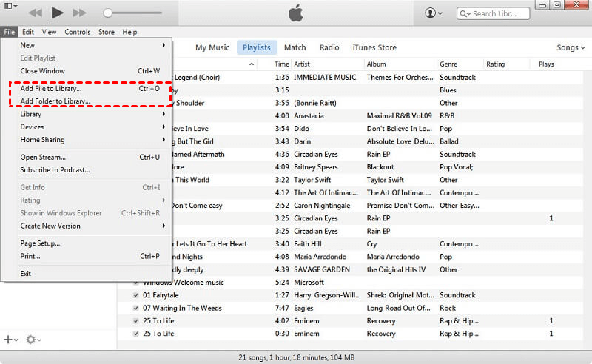Open the gear settings icon at bottom
592x364 pixels.
pyautogui.click(x=33, y=340)
